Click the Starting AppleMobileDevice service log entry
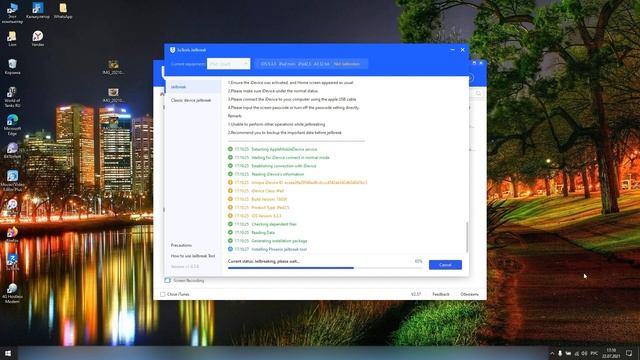This screenshot has width=640, height=360. pos(273,149)
